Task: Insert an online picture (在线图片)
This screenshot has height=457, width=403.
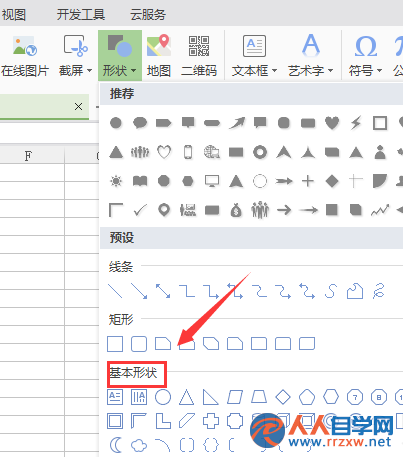Action: click(25, 56)
